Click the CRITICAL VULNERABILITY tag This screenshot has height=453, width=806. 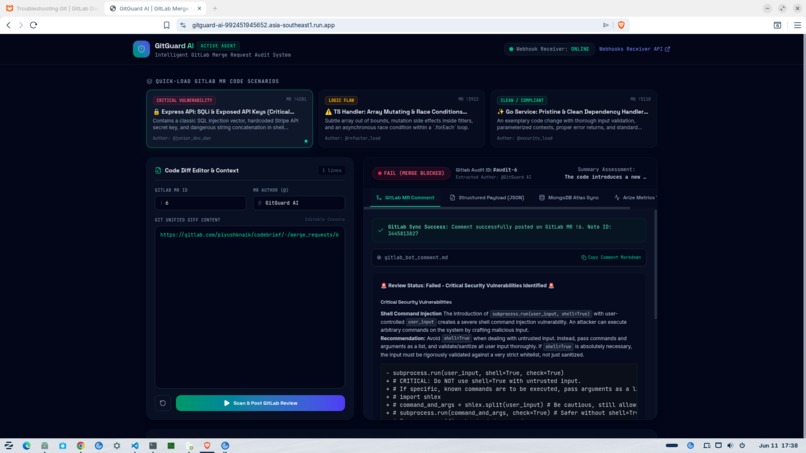click(x=184, y=100)
